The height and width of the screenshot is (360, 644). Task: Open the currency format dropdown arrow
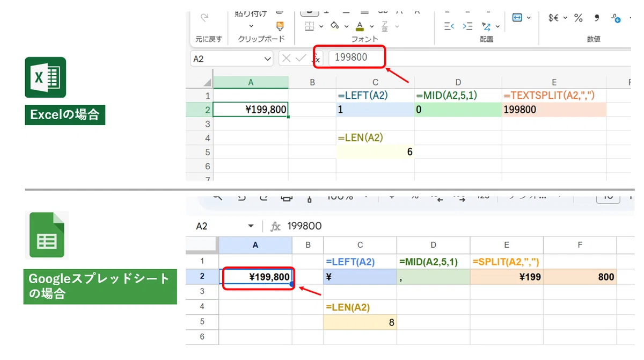[566, 18]
